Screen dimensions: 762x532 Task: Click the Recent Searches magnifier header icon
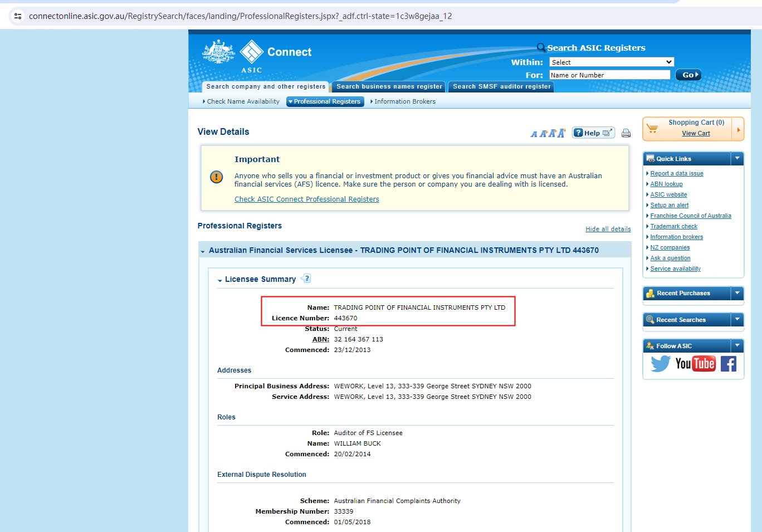pos(650,320)
